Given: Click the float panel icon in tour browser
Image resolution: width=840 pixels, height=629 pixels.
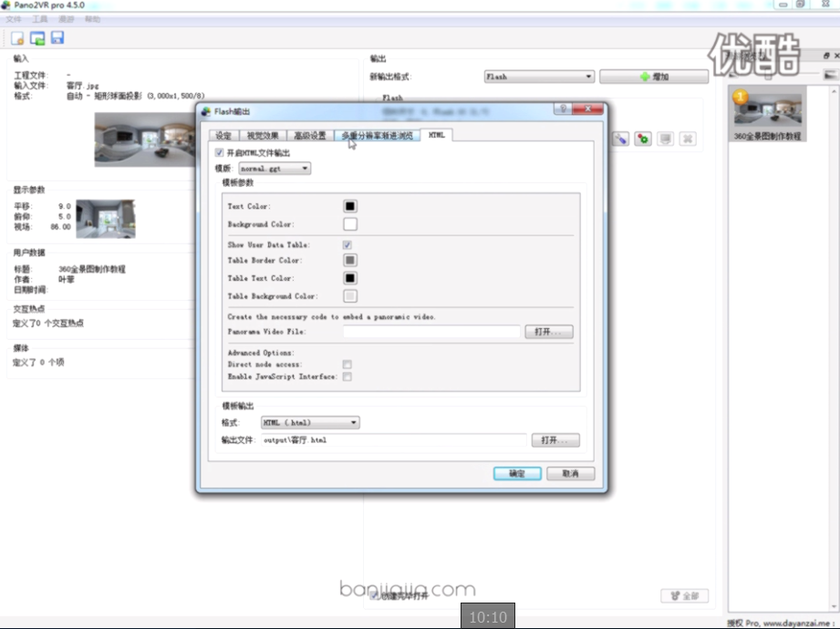Looking at the screenshot, I should (x=826, y=56).
